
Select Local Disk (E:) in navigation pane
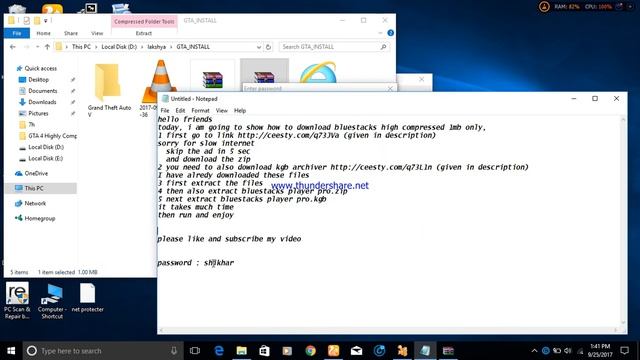tap(45, 158)
